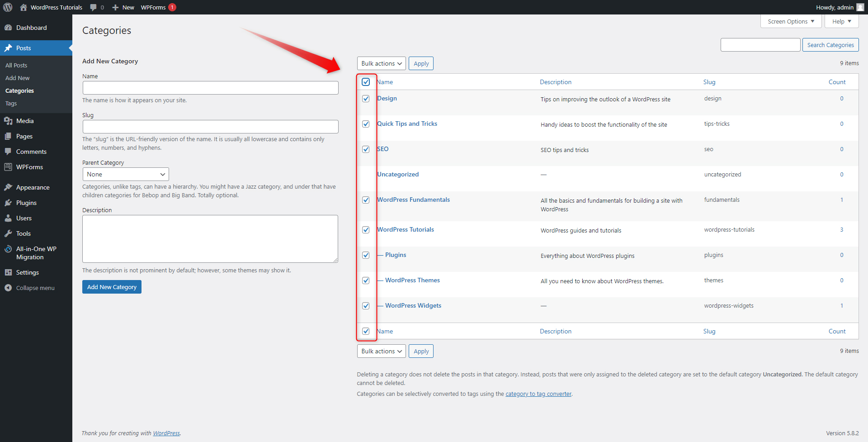Uncheck the Design category checkbox
The height and width of the screenshot is (442, 868).
tap(366, 99)
